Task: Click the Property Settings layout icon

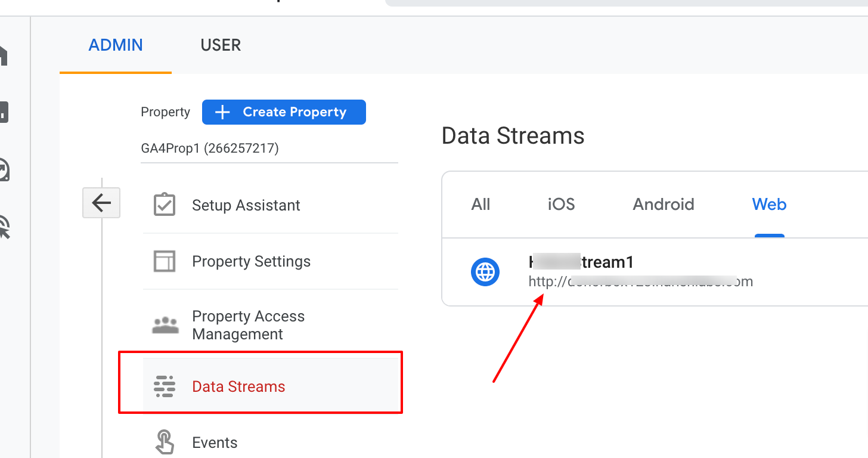Action: click(x=165, y=261)
